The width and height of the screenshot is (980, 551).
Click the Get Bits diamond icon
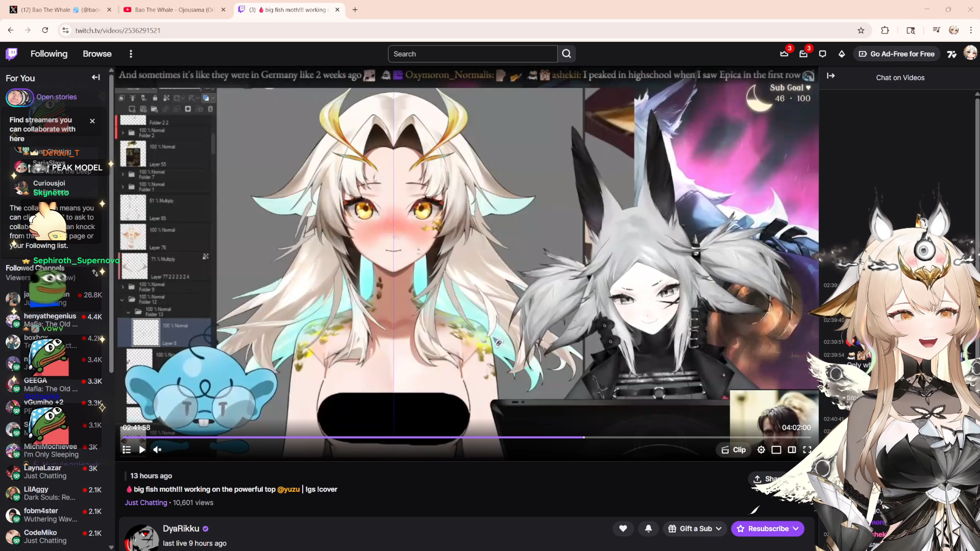click(x=842, y=54)
